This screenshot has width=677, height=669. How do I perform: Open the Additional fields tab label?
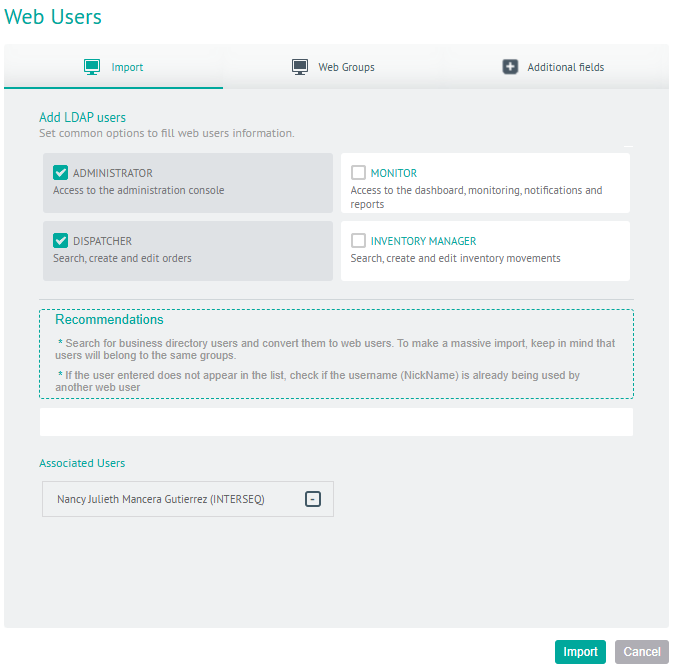point(565,68)
